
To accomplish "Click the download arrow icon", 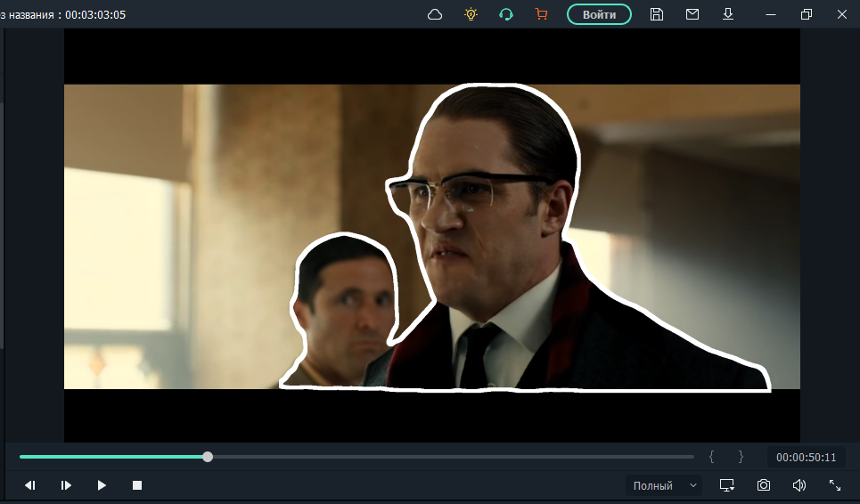I will pyautogui.click(x=728, y=14).
